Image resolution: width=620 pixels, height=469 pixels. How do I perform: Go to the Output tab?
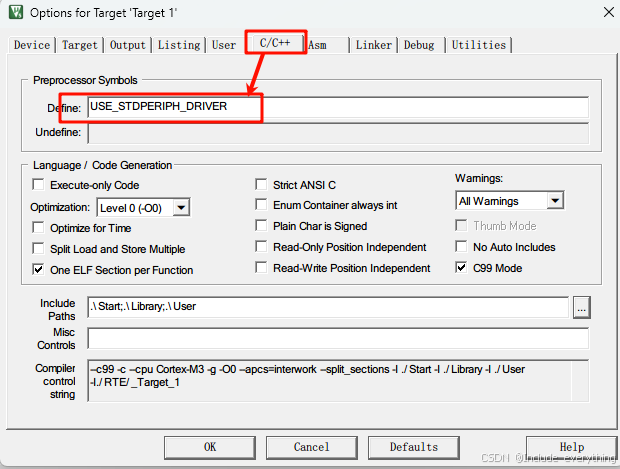click(x=128, y=45)
